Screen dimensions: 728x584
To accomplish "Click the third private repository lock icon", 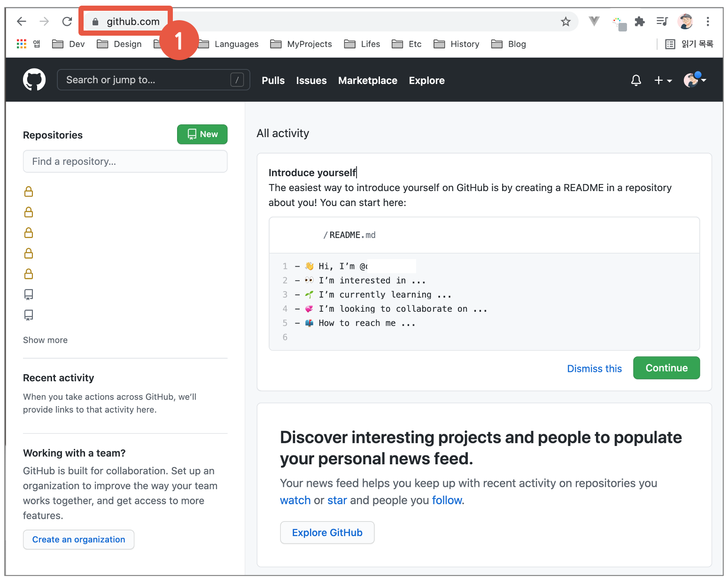I will [29, 233].
